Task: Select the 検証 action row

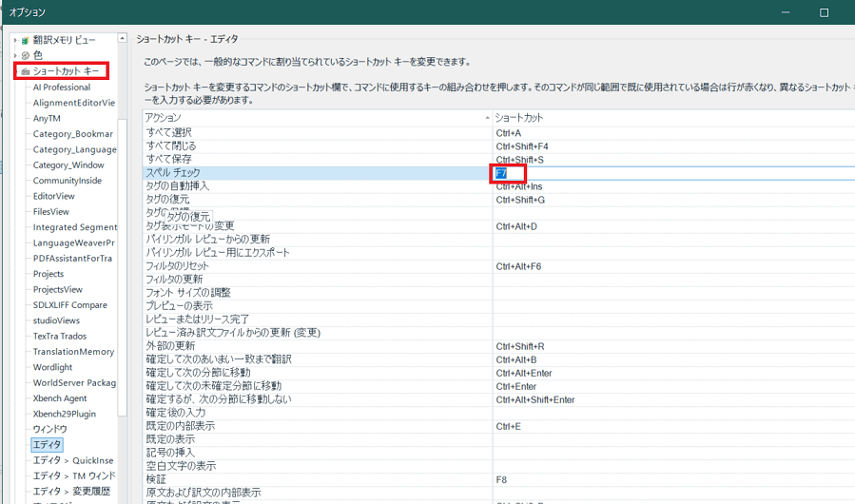Action: pos(156,480)
